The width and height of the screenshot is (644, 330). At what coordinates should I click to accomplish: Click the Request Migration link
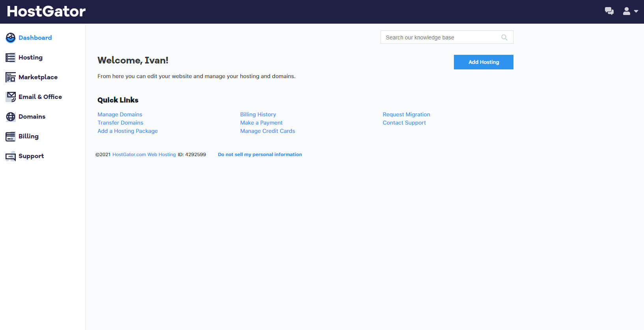pos(406,114)
